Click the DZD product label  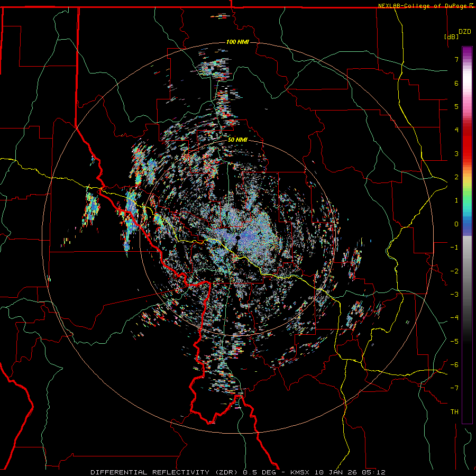[x=465, y=32]
